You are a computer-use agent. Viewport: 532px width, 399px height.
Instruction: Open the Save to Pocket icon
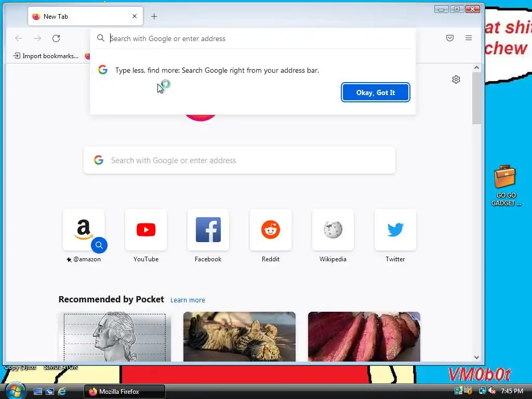tap(450, 38)
